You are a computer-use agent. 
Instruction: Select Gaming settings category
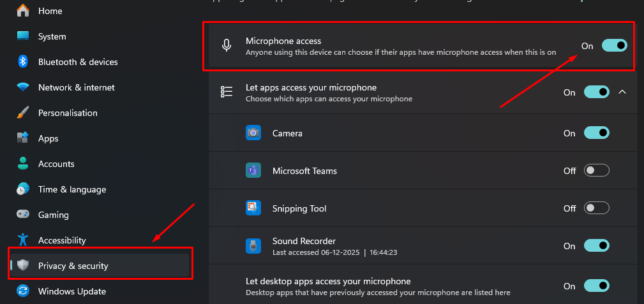tap(54, 215)
